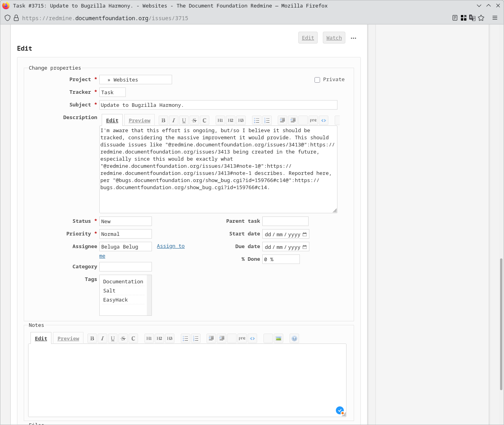Open the Start date calendar picker
Image resolution: width=504 pixels, height=425 pixels.
pos(305,234)
